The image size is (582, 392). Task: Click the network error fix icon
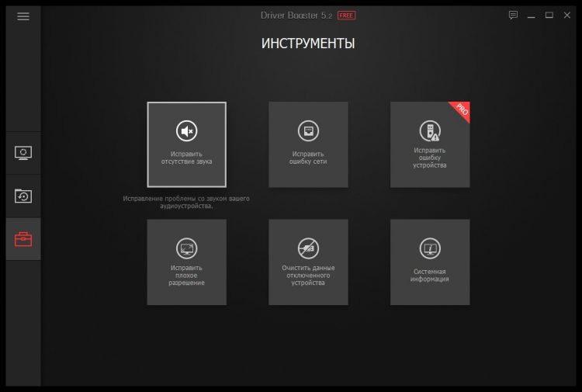[308, 130]
